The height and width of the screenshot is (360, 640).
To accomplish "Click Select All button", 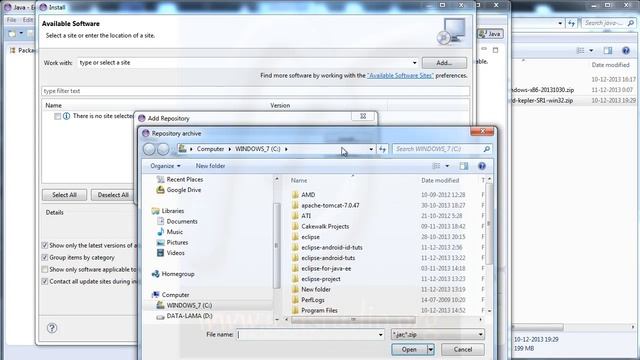I will coord(64,195).
